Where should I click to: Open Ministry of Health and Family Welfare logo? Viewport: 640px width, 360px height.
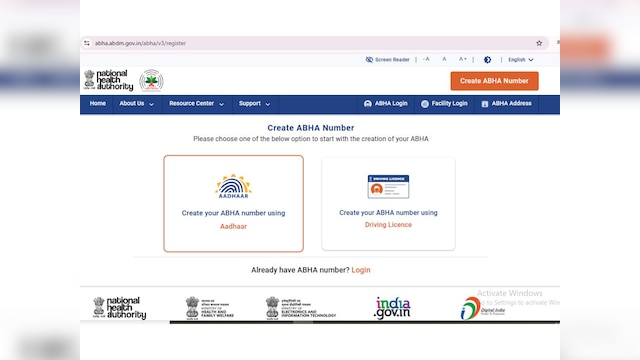click(209, 308)
